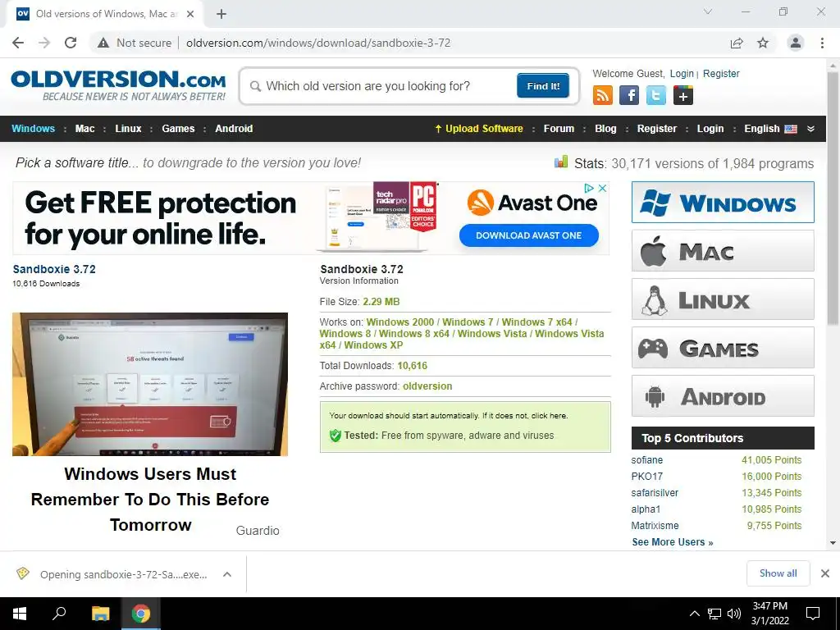The height and width of the screenshot is (630, 840).
Task: Click Login link next to Welcome Guest
Action: (x=682, y=74)
